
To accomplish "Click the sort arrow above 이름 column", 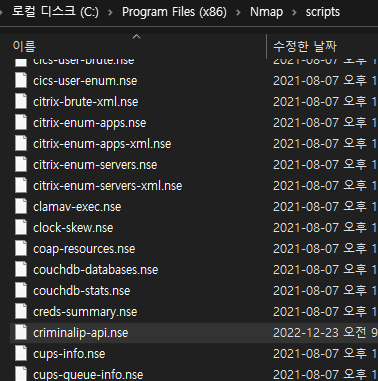I will [137, 37].
